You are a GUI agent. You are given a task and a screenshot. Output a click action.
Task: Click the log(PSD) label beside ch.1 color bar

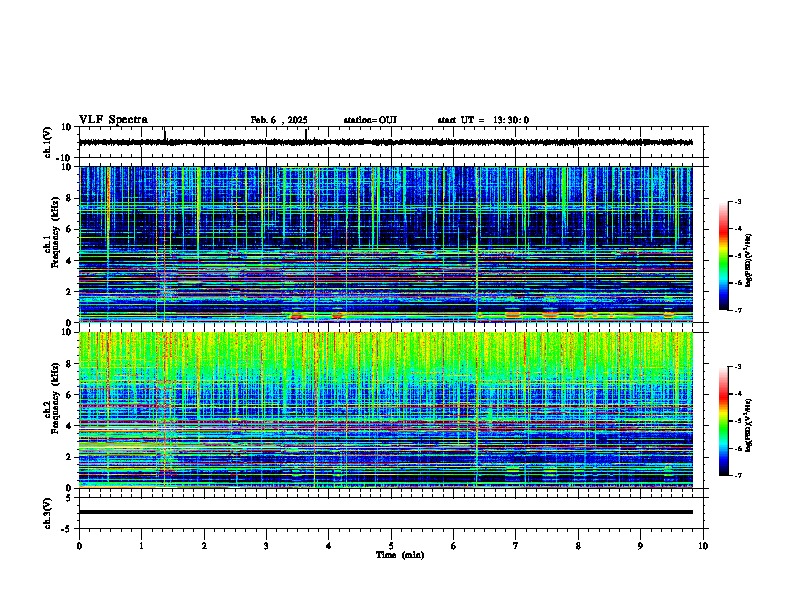(749, 260)
